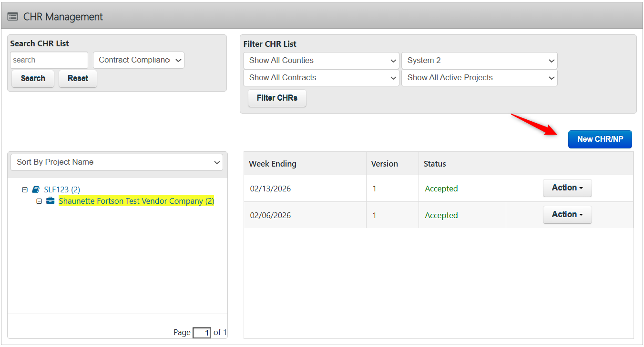This screenshot has width=644, height=347.
Task: Click the Filter CHRs button
Action: pos(277,98)
